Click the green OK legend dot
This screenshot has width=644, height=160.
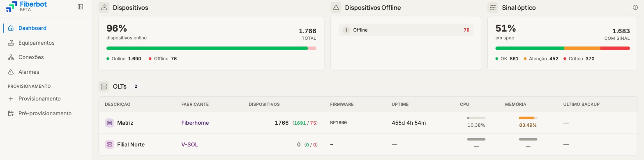(497, 59)
